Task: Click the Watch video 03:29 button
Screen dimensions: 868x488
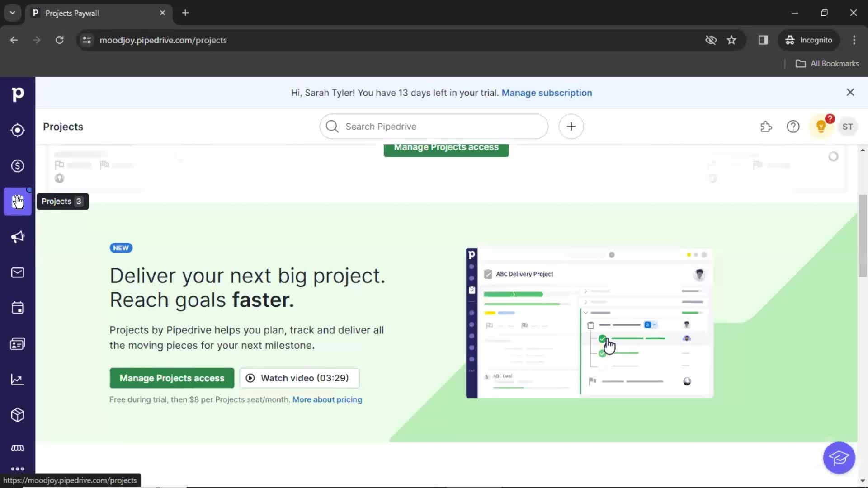Action: 298,378
